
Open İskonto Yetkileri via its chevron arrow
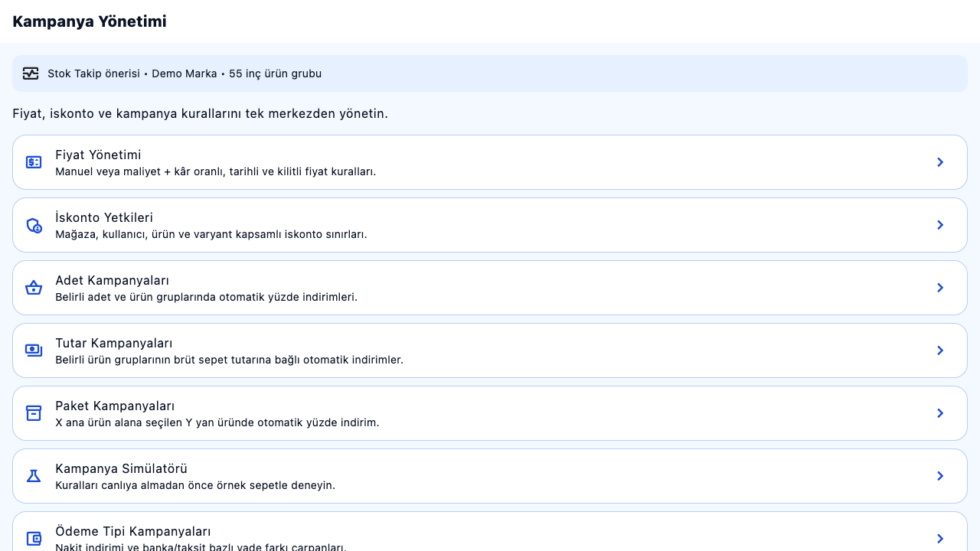(x=940, y=225)
